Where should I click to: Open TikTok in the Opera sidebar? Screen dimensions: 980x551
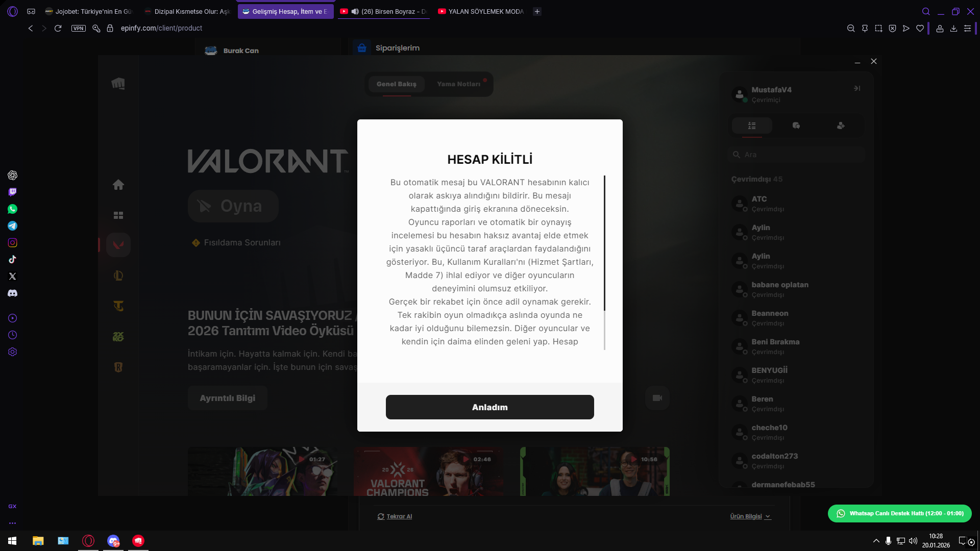[x=13, y=260]
